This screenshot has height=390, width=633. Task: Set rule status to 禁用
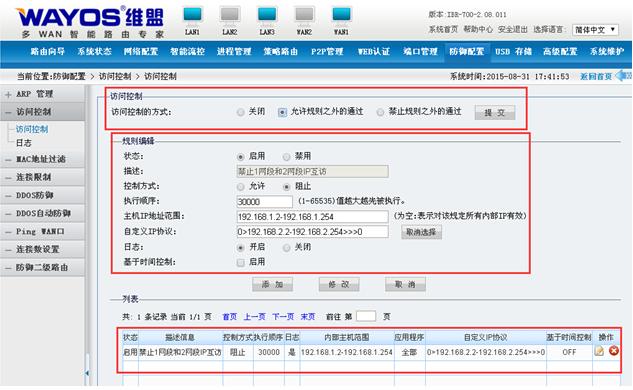click(286, 157)
